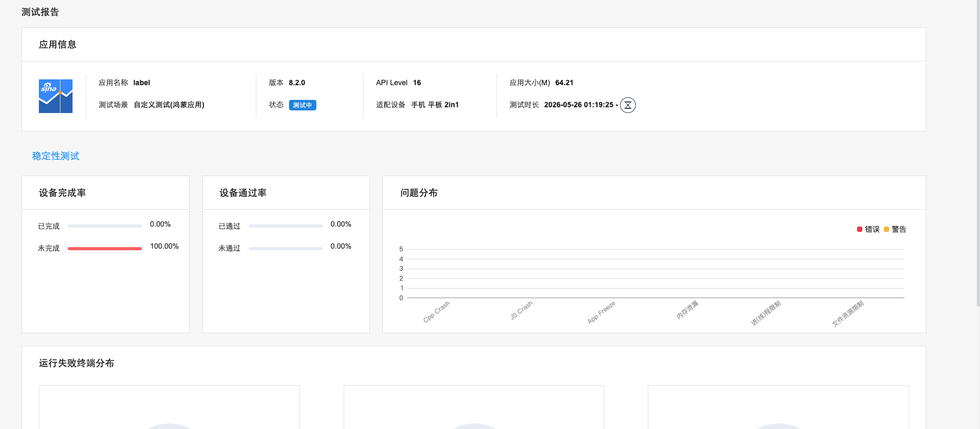Image resolution: width=980 pixels, height=429 pixels.
Task: Click the 100.00% incomplete value
Action: coord(164,246)
